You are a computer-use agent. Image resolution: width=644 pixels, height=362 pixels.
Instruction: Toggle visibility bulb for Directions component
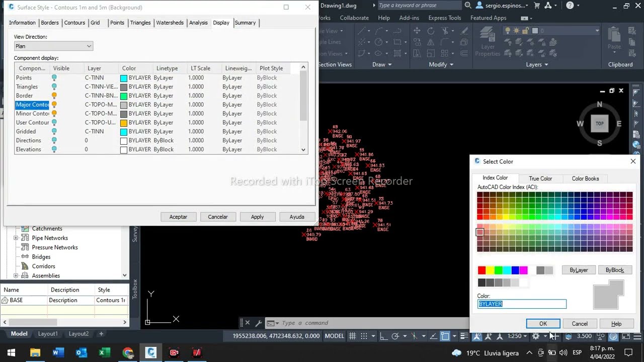54,140
